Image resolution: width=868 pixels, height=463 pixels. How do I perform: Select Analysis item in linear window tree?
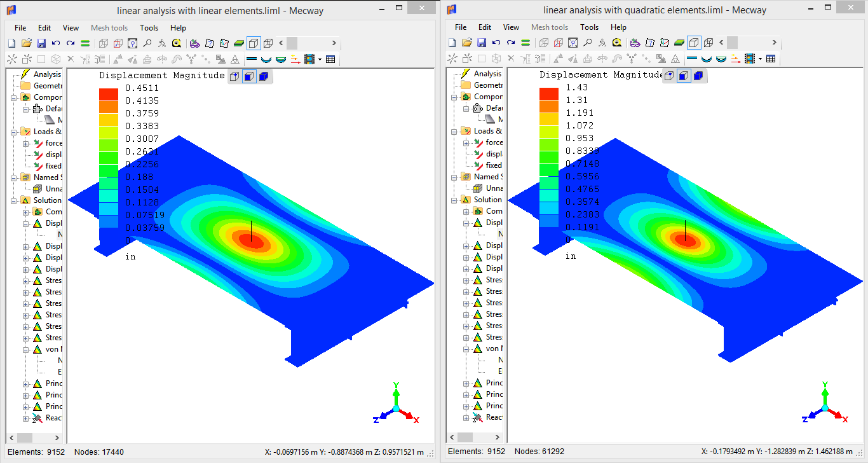(x=47, y=74)
